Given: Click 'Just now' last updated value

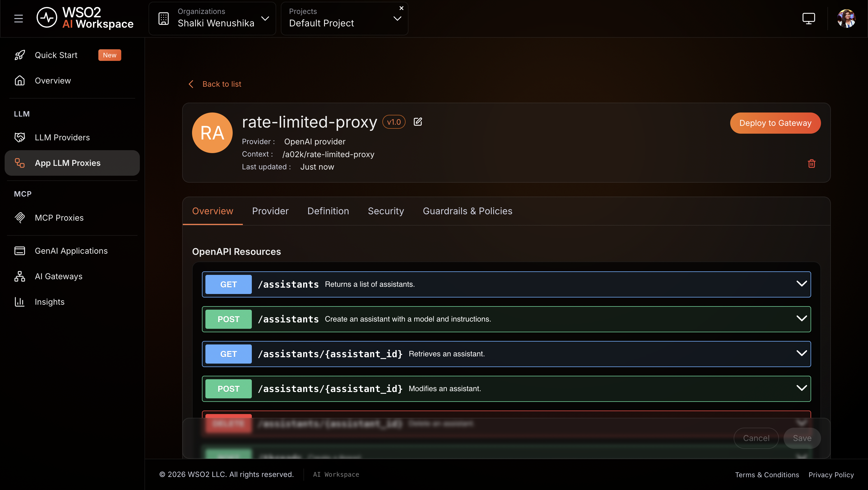Looking at the screenshot, I should tap(317, 167).
